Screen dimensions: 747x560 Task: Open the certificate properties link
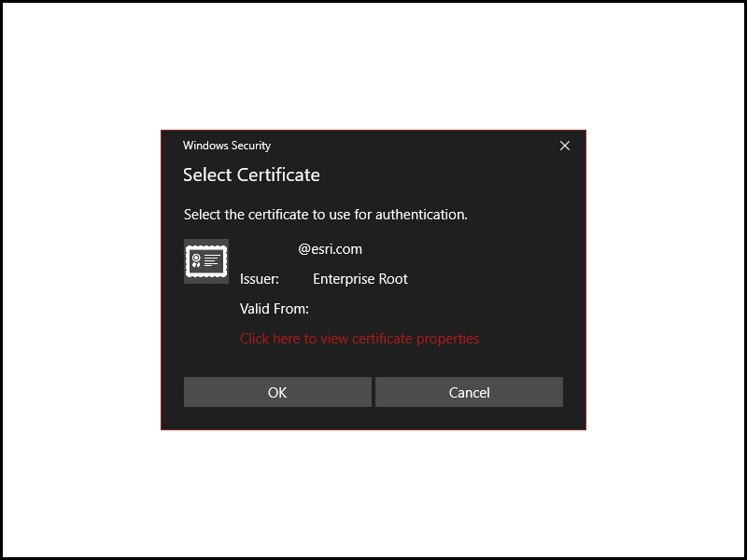coord(359,339)
